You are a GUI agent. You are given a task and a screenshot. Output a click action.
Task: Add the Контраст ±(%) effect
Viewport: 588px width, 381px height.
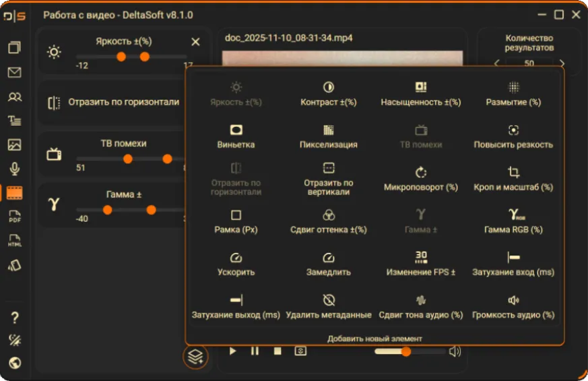click(329, 94)
